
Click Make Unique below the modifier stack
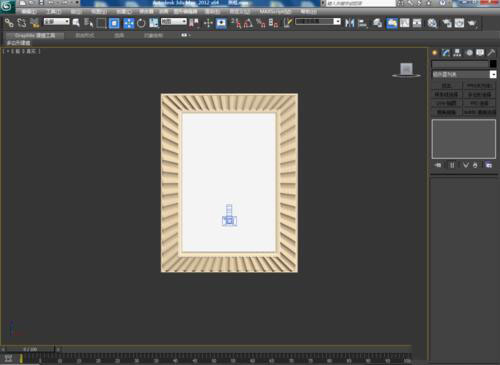click(466, 165)
